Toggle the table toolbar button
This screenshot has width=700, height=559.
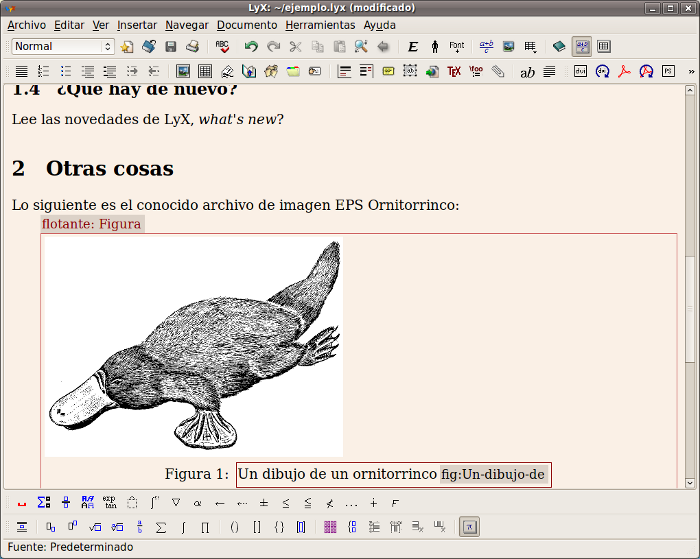coord(604,46)
